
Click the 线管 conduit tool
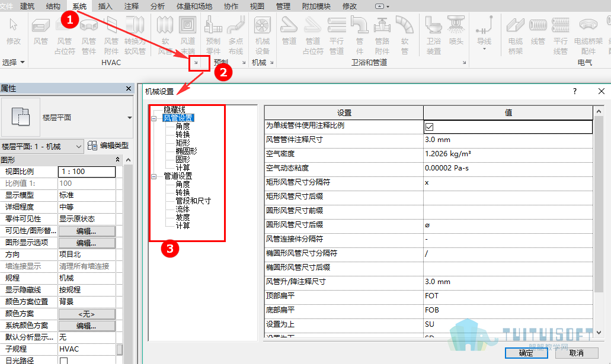click(x=538, y=31)
